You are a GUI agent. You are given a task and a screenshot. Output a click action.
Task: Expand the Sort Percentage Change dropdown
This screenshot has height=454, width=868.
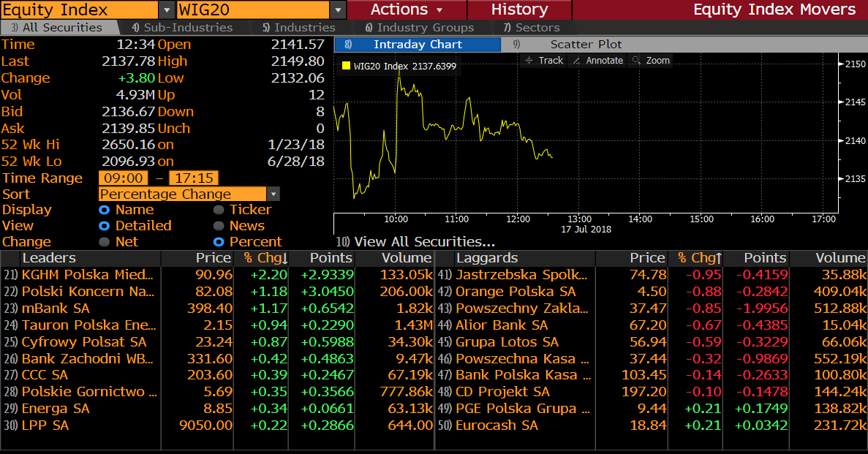[x=273, y=194]
